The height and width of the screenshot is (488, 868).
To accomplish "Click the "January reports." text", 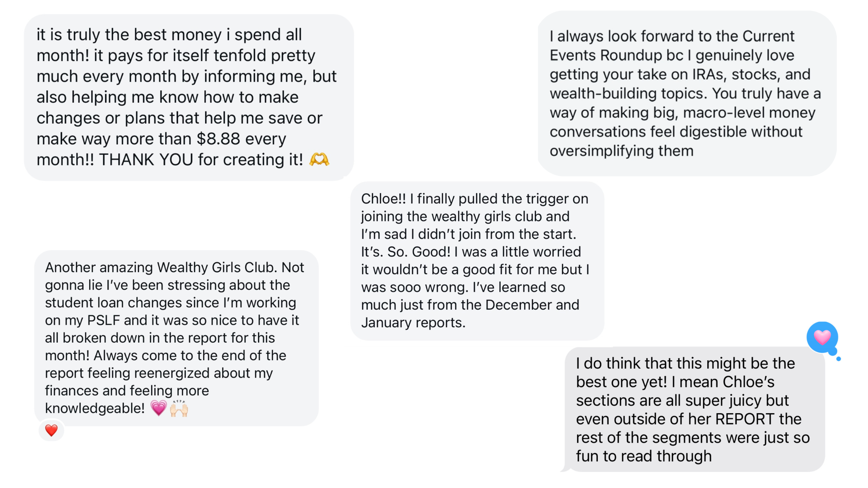I will coord(413,323).
